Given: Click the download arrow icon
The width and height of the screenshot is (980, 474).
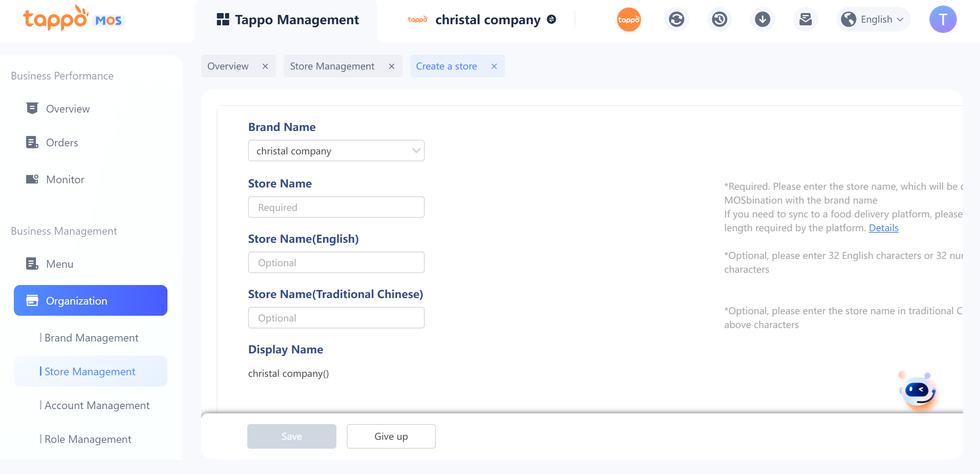Looking at the screenshot, I should [762, 19].
